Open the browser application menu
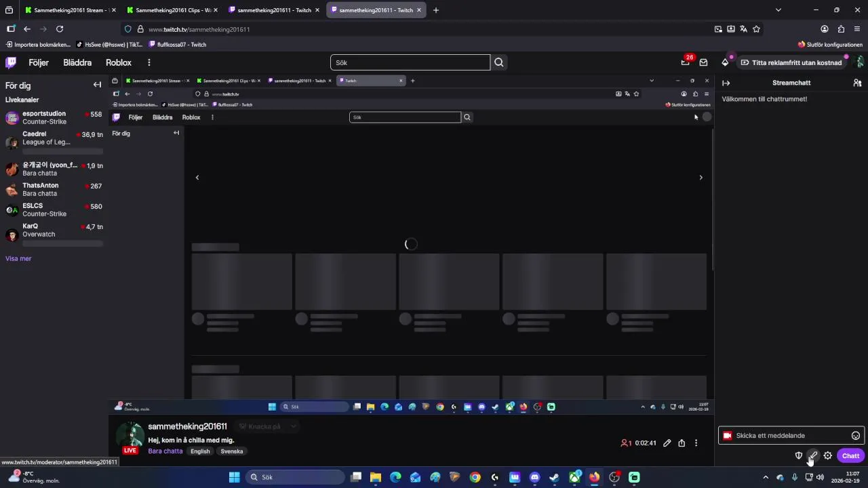Screen dimensions: 868x488 click(x=858, y=29)
